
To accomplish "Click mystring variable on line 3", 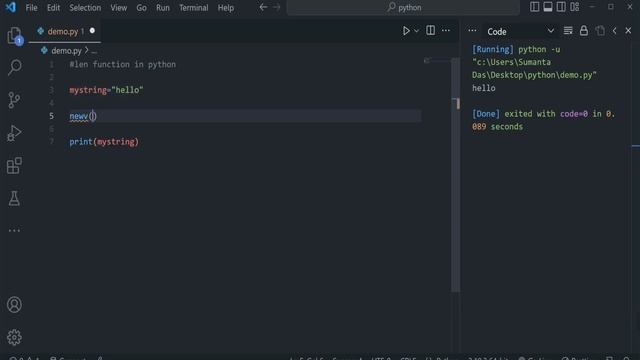I will pyautogui.click(x=88, y=90).
